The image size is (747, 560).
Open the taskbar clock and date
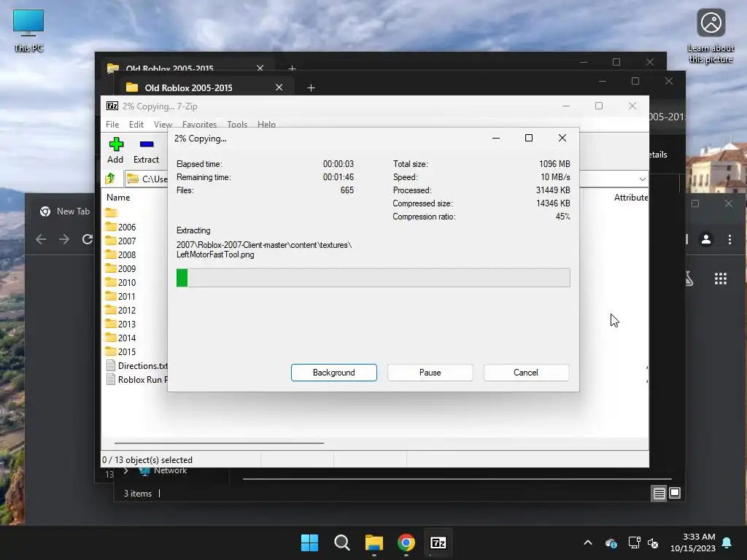point(693,542)
